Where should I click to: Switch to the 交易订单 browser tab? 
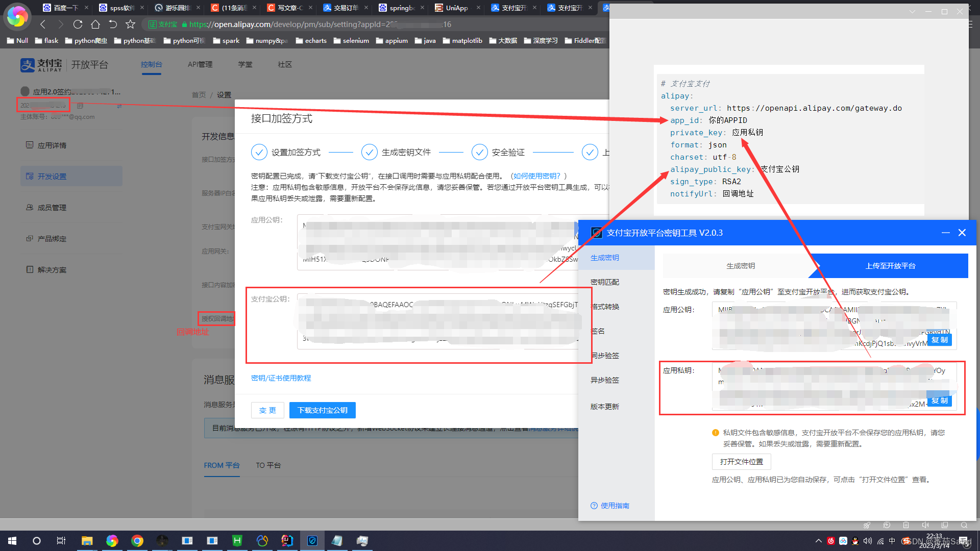click(341, 8)
